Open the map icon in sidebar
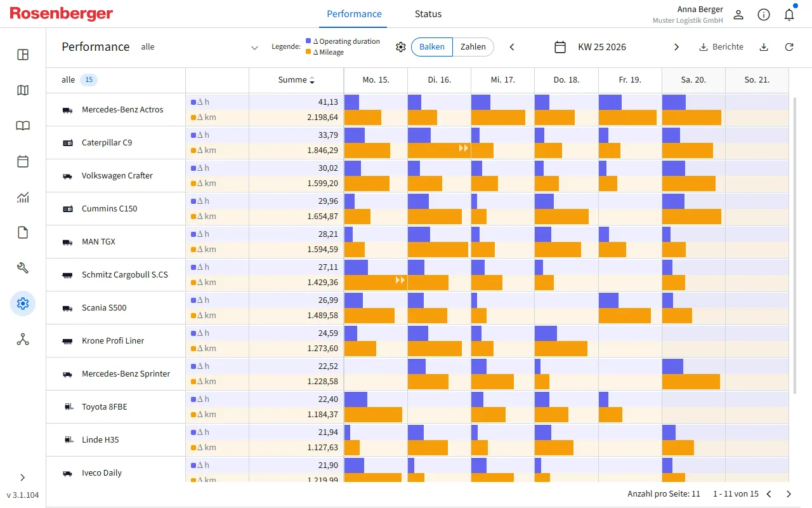This screenshot has height=508, width=812. (23, 90)
